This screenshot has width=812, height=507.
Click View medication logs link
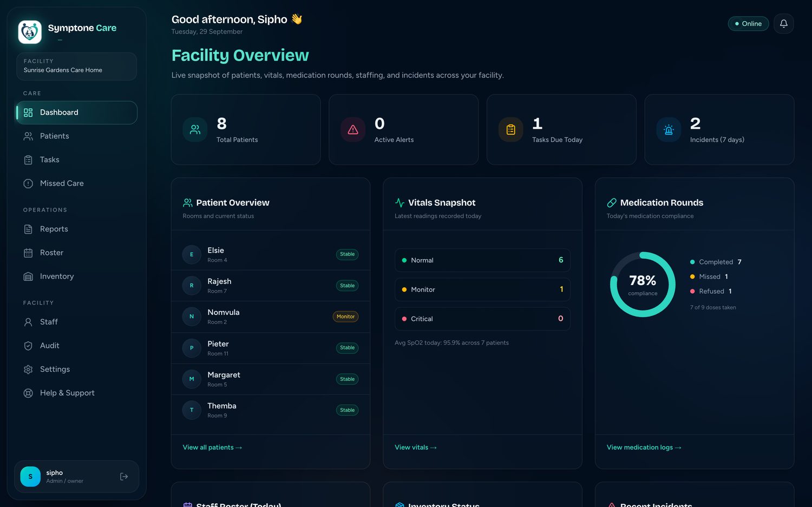click(644, 447)
